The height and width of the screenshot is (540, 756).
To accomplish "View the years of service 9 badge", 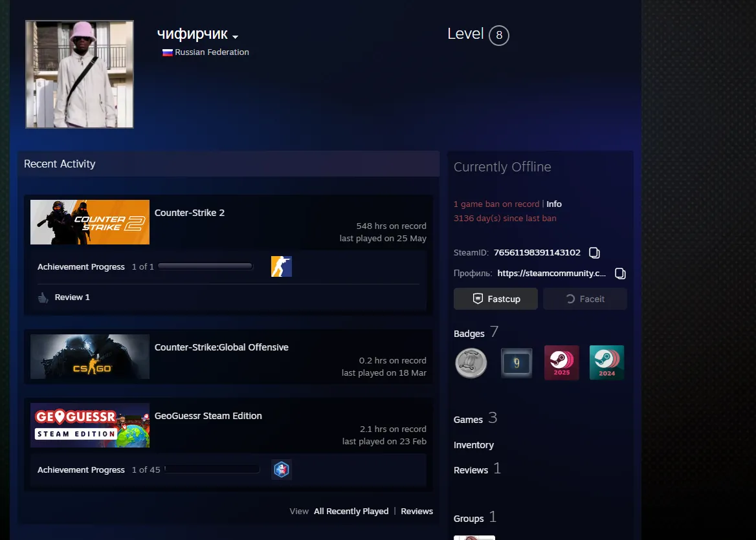I will tap(517, 363).
